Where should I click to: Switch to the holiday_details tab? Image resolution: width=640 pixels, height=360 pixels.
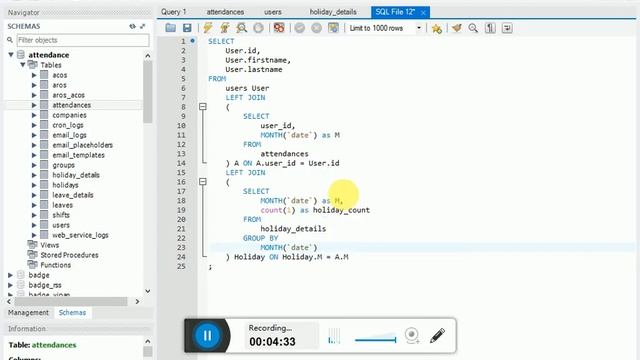(x=333, y=12)
